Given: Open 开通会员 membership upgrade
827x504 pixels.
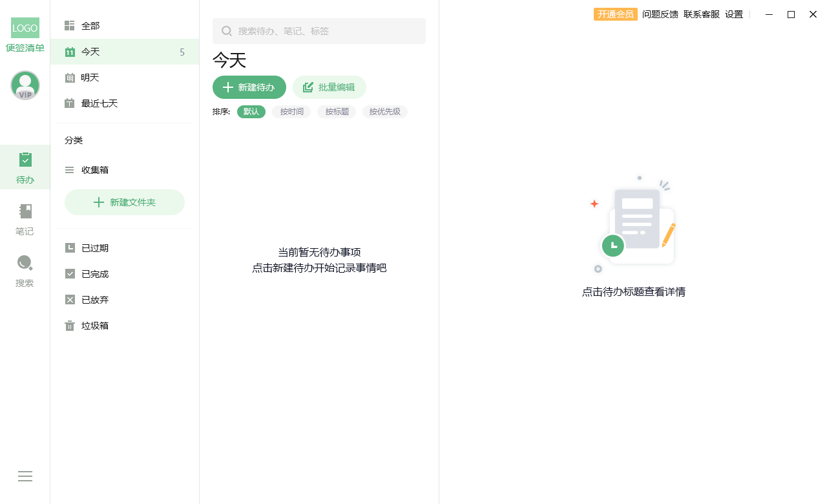Looking at the screenshot, I should coord(615,14).
